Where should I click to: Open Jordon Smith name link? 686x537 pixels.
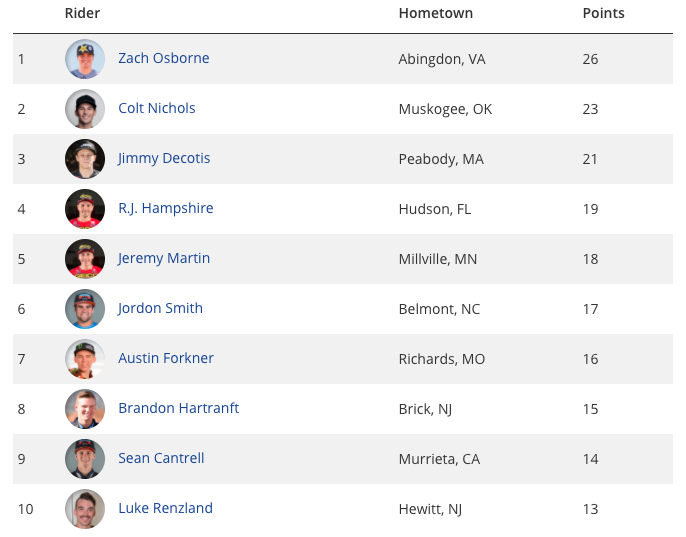[160, 308]
